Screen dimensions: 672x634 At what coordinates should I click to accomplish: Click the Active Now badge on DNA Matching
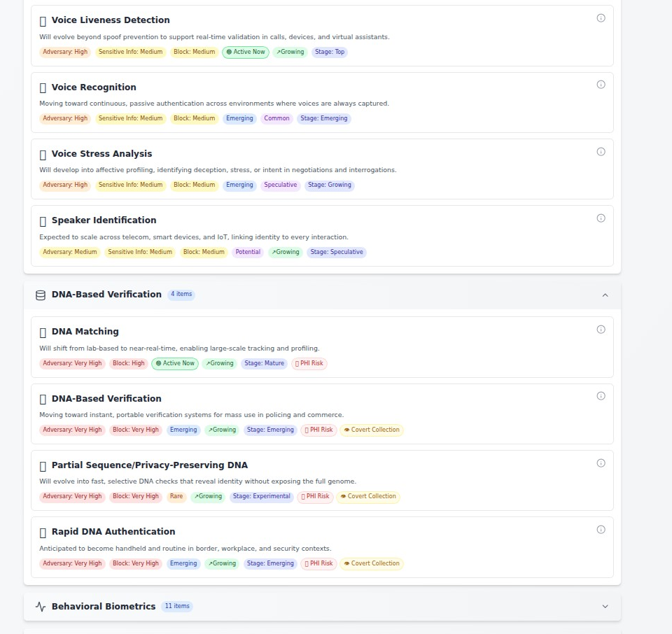point(175,364)
